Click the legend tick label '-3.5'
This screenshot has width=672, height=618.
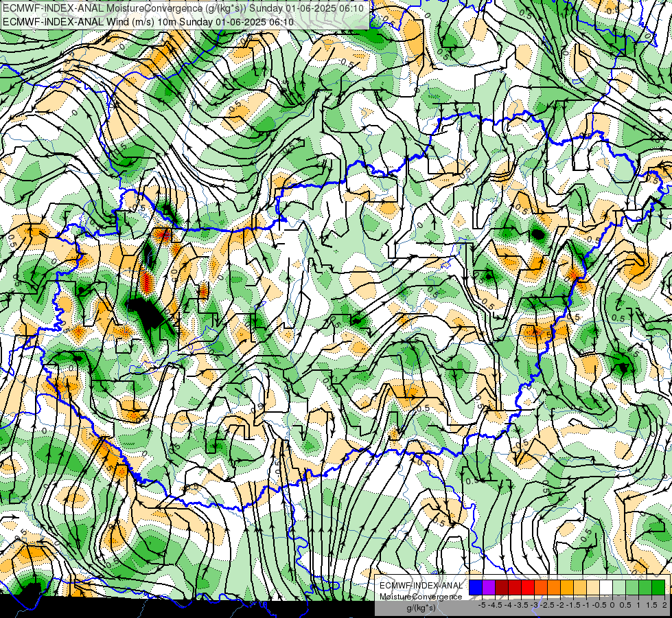click(521, 605)
